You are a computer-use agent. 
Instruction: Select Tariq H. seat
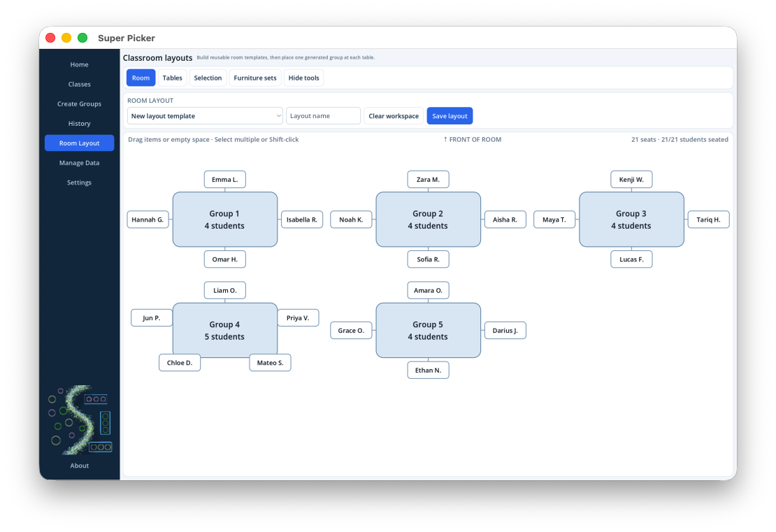(x=709, y=220)
